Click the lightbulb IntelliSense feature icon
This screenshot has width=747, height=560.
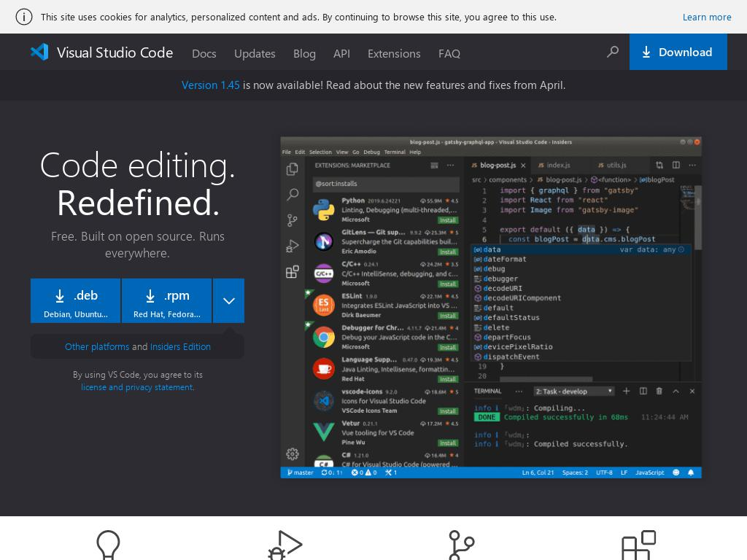[x=108, y=545]
